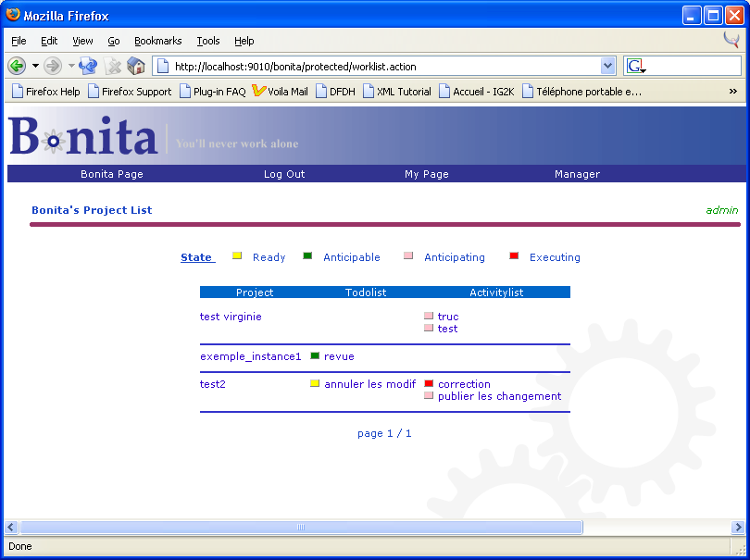Image resolution: width=750 pixels, height=560 pixels.
Task: Click the Bonita logo in header
Action: point(83,137)
